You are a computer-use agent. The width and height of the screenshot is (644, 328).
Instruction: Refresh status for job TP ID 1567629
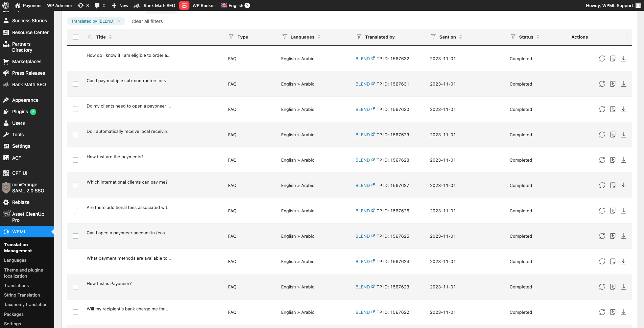click(602, 135)
